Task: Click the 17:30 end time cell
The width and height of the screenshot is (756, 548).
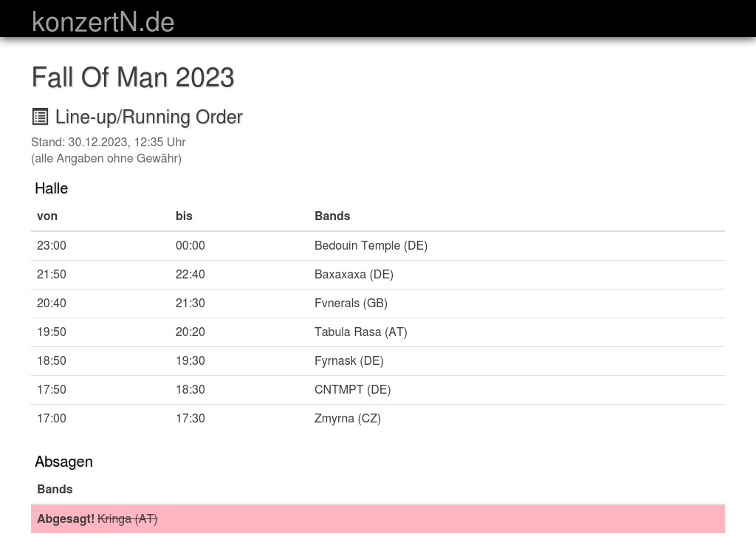Action: tap(190, 418)
